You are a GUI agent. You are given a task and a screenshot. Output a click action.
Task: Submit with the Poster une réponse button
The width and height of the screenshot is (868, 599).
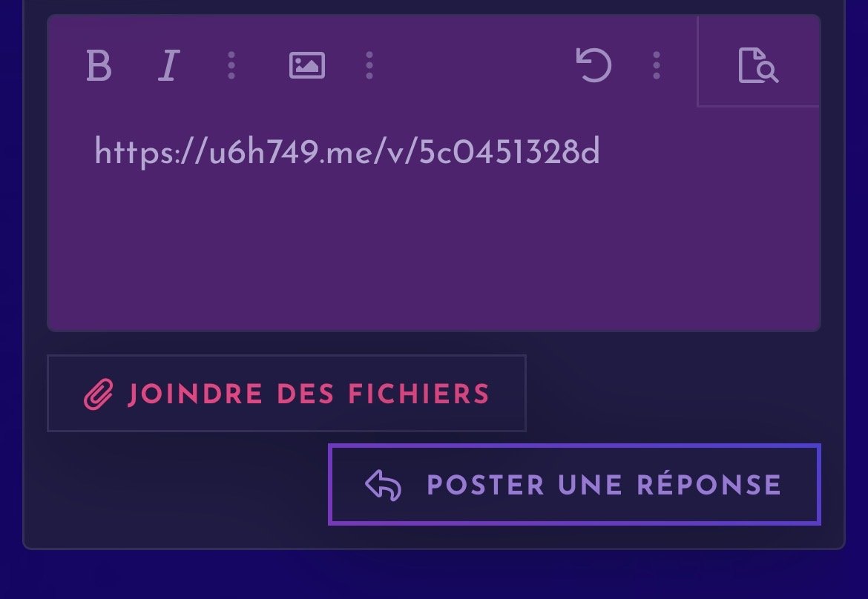575,485
